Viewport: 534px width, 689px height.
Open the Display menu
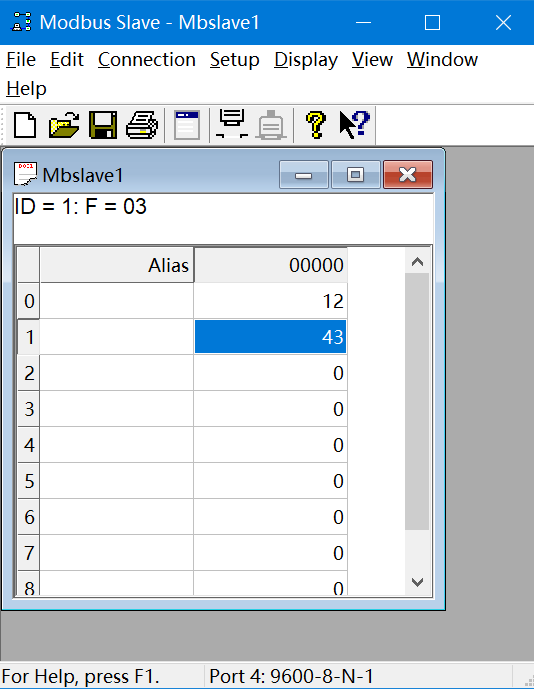click(306, 59)
